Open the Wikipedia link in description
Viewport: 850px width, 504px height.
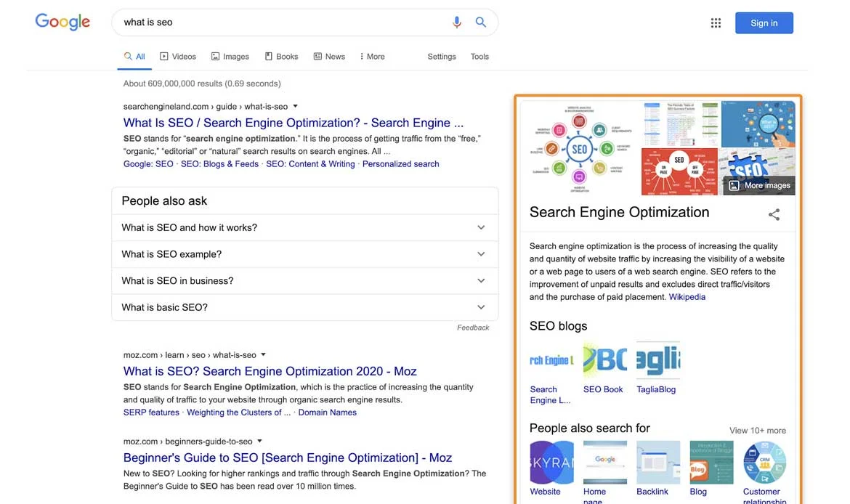(687, 297)
